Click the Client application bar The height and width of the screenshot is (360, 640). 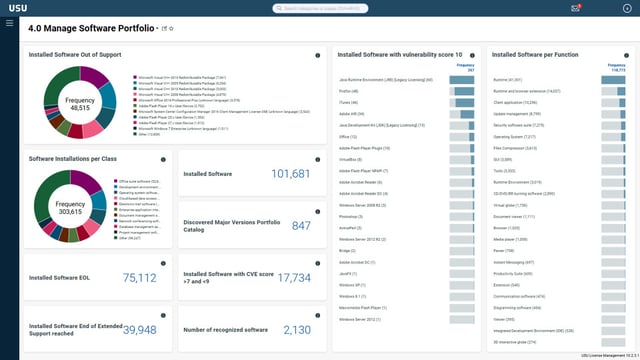tap(613, 103)
